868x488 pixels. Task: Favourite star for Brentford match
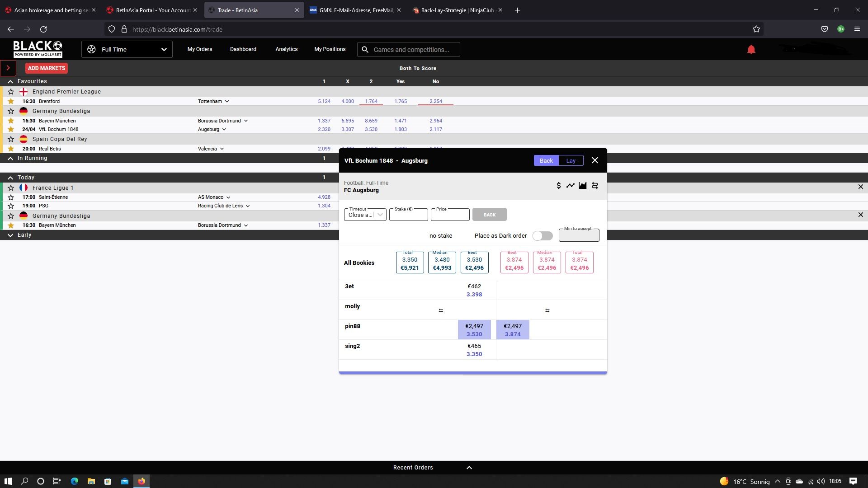point(11,101)
